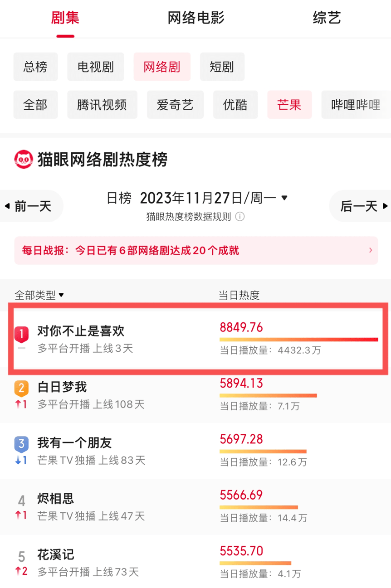Filter by 腾讯视频 platform

click(x=102, y=105)
